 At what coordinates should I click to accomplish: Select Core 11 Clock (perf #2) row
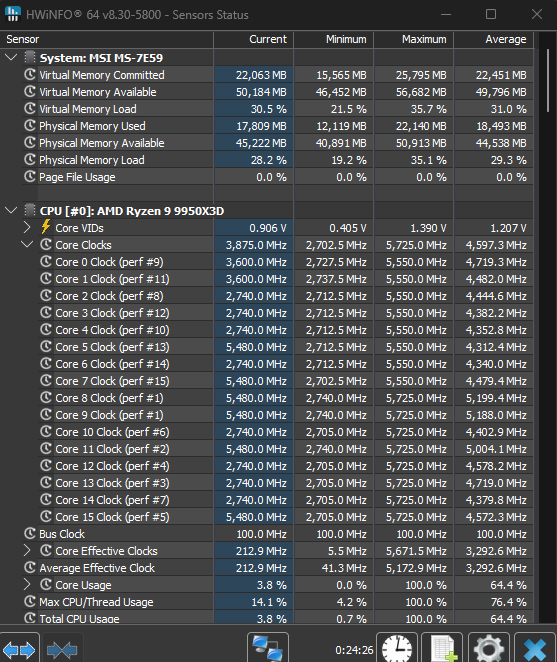pos(286,449)
